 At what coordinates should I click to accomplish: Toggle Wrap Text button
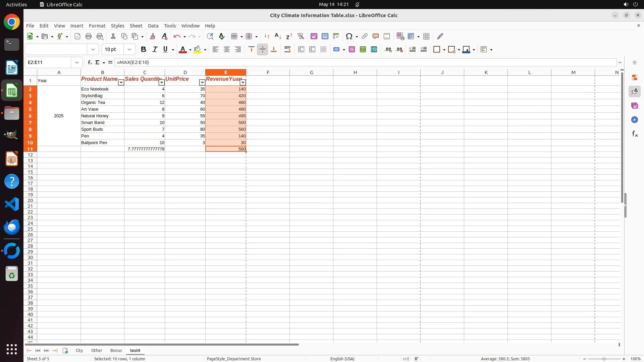point(287,50)
